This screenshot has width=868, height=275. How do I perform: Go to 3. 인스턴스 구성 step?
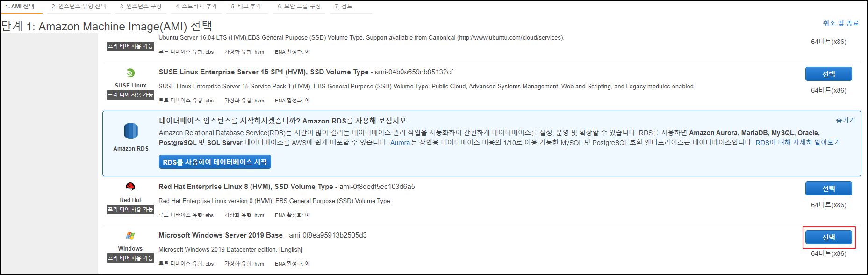[x=140, y=7]
